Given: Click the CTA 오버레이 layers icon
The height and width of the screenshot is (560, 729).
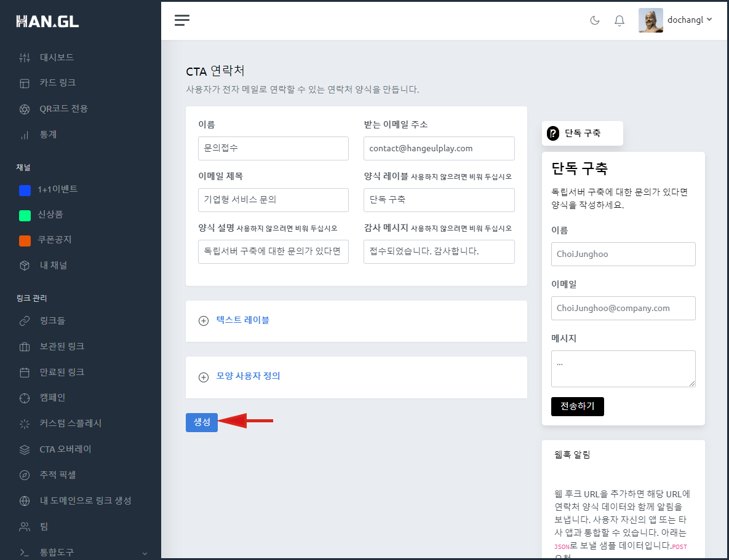Looking at the screenshot, I should coord(25,450).
